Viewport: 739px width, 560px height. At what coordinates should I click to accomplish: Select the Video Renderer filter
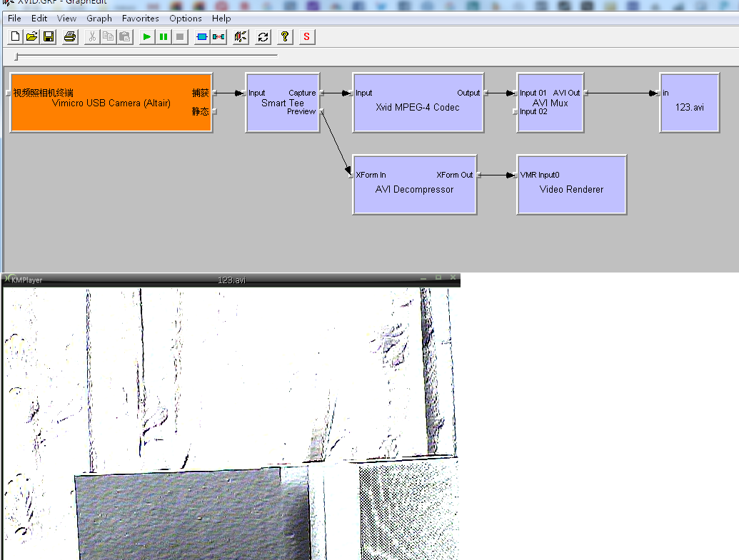pos(572,185)
